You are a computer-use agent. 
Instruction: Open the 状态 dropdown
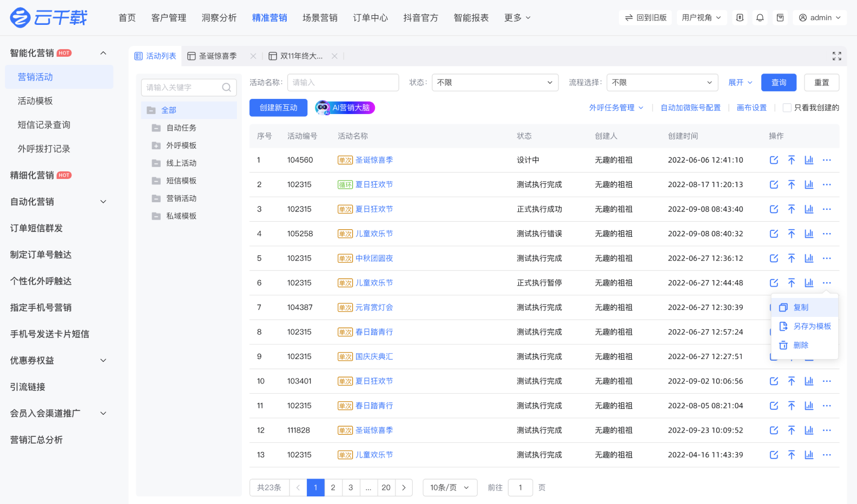(x=495, y=83)
